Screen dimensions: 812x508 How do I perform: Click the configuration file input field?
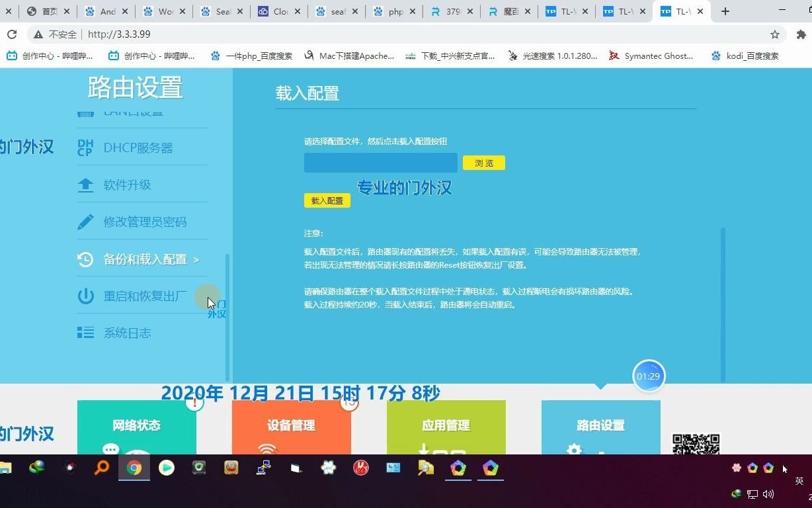coord(380,162)
